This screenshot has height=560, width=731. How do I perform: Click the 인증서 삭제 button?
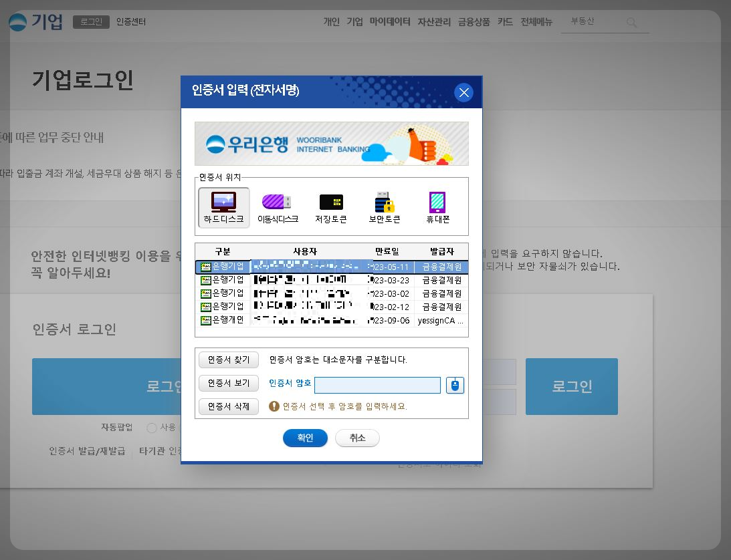pos(228,406)
